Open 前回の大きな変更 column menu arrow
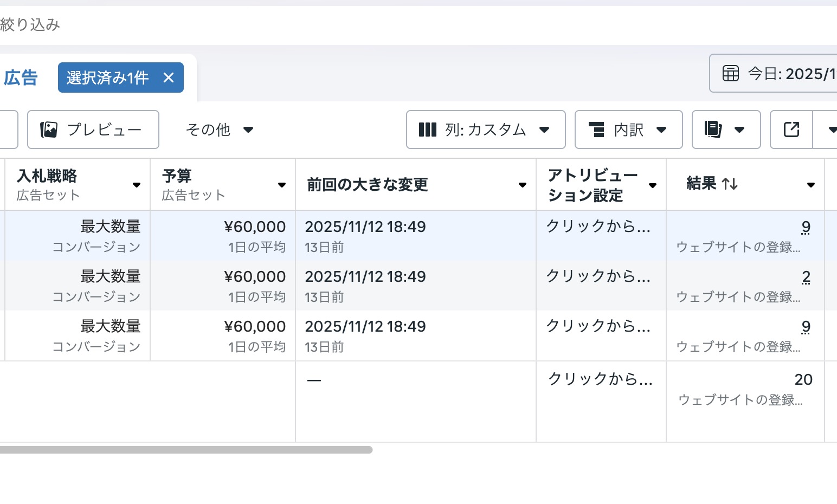The image size is (837, 504). (x=523, y=185)
